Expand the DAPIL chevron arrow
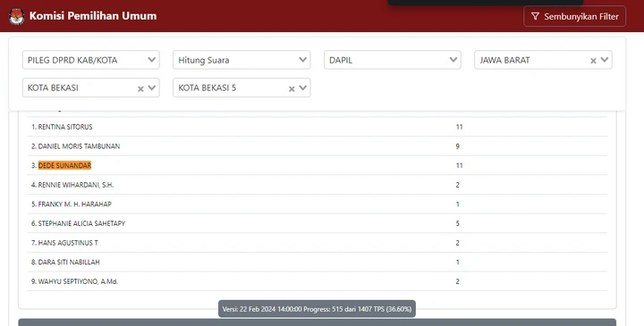This screenshot has height=326, width=644. point(453,60)
